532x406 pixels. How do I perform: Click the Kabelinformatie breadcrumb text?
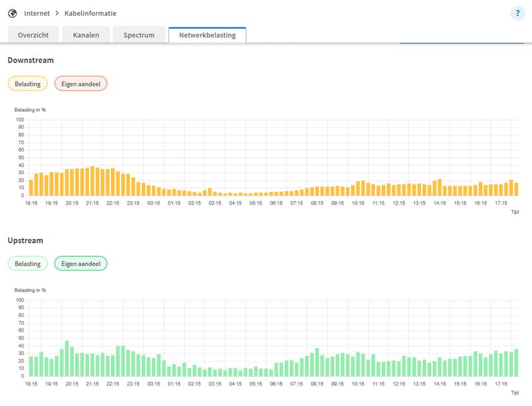pyautogui.click(x=90, y=13)
